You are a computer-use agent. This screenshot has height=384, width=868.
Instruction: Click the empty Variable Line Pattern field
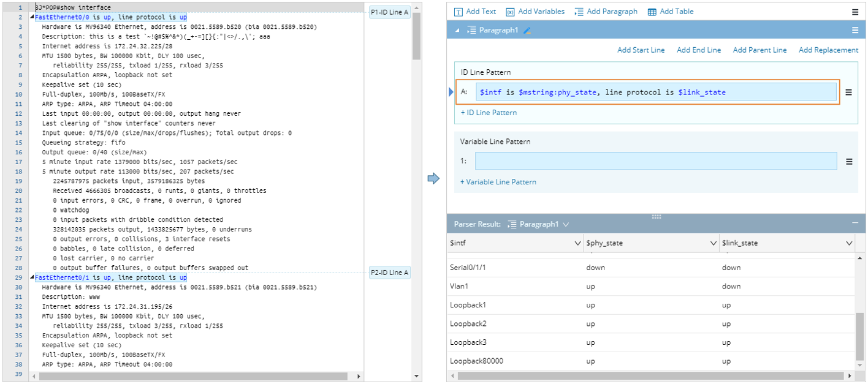[x=655, y=162]
